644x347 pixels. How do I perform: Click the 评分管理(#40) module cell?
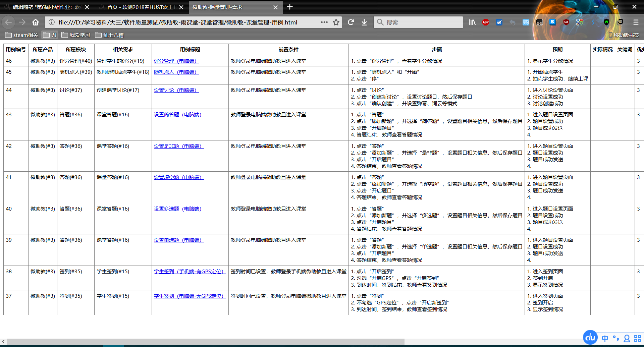(x=76, y=61)
